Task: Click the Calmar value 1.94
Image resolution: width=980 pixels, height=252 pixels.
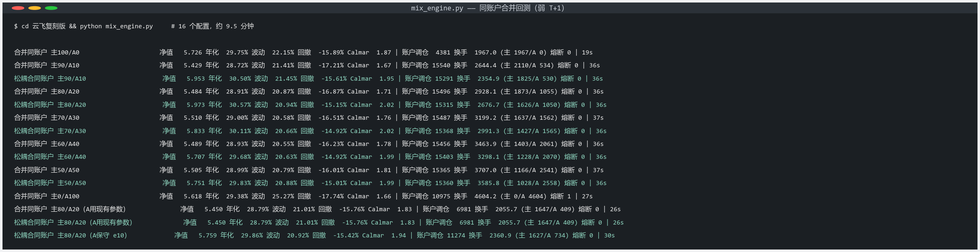Action: 398,235
